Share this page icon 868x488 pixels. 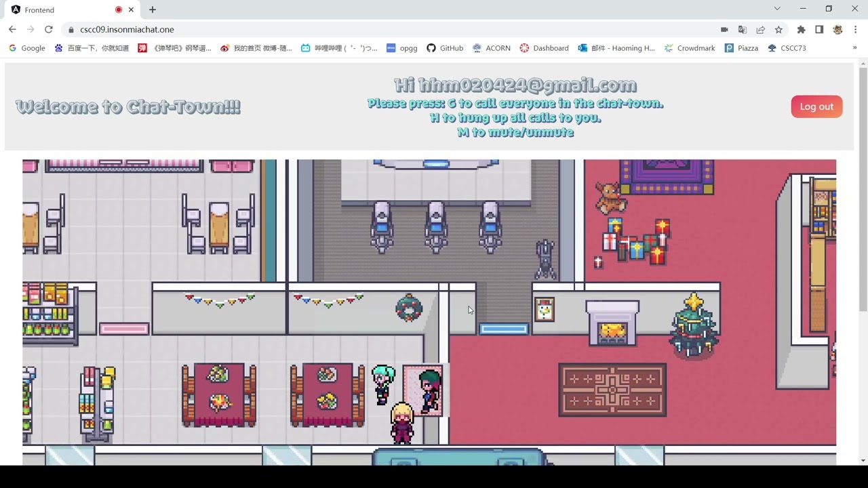[x=760, y=29]
